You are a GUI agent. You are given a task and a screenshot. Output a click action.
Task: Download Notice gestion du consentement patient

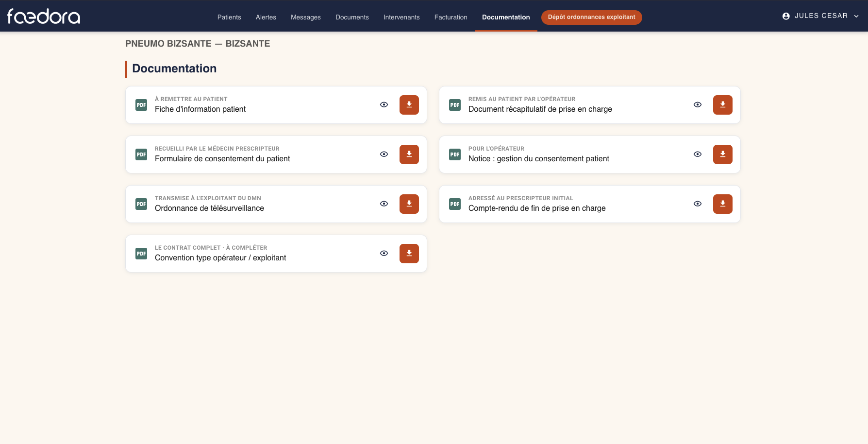pos(723,154)
